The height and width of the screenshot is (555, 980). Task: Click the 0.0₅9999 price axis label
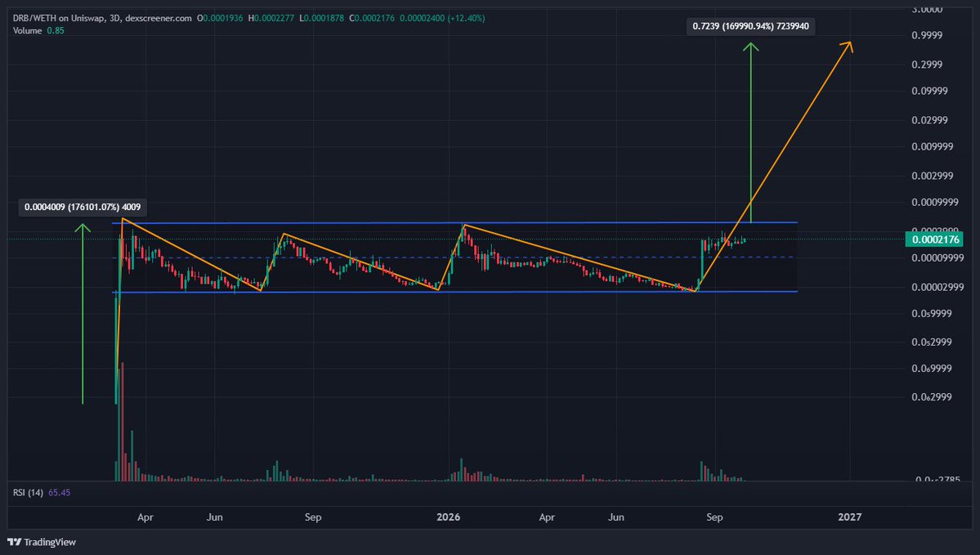click(932, 314)
